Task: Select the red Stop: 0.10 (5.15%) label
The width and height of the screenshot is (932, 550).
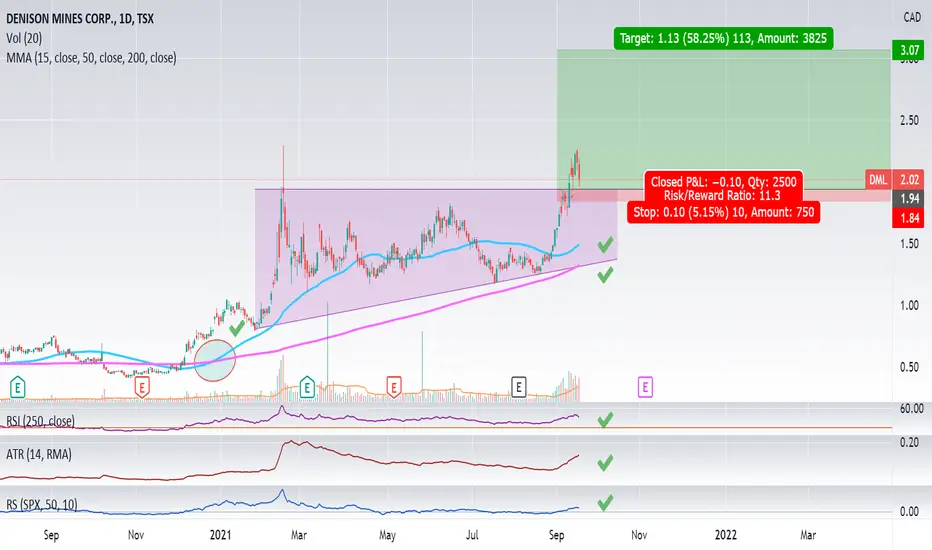Action: pos(723,212)
